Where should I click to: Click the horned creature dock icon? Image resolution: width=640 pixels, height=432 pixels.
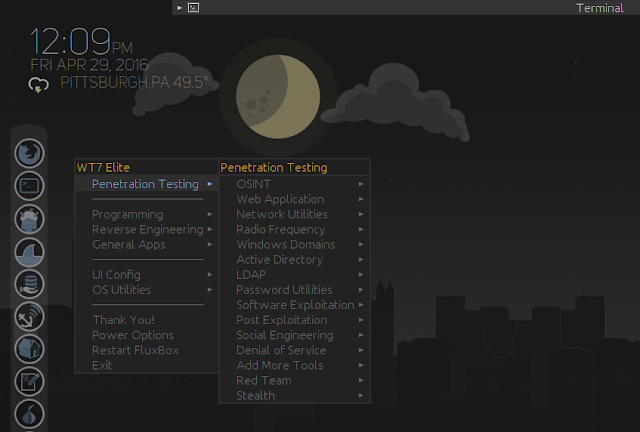point(29,219)
